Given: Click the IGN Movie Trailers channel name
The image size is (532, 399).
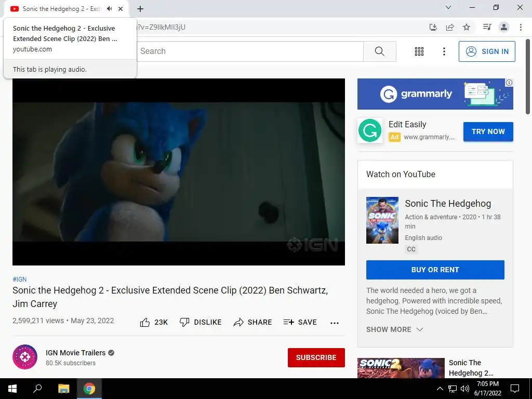Looking at the screenshot, I should coord(76,353).
